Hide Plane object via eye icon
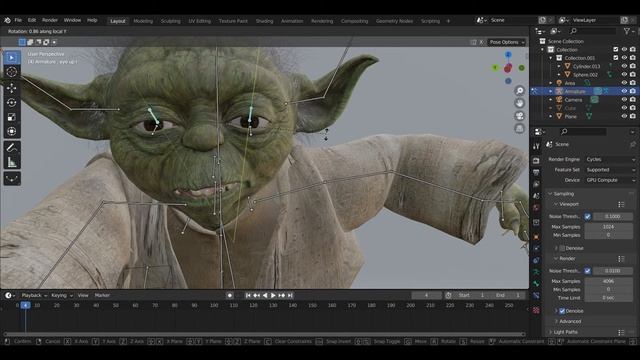The image size is (640, 360). (624, 116)
